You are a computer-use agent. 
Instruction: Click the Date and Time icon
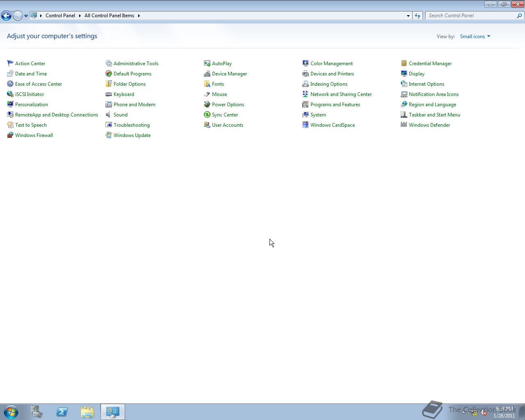click(x=10, y=73)
